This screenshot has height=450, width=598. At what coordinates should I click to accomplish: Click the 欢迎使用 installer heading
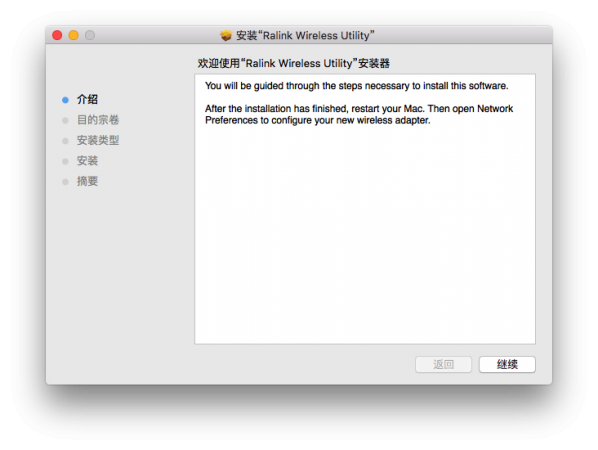click(294, 63)
